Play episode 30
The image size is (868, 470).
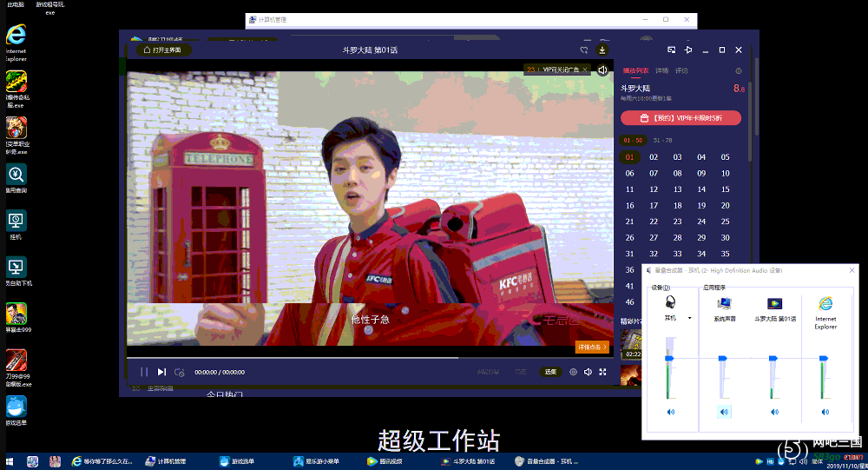coord(725,238)
